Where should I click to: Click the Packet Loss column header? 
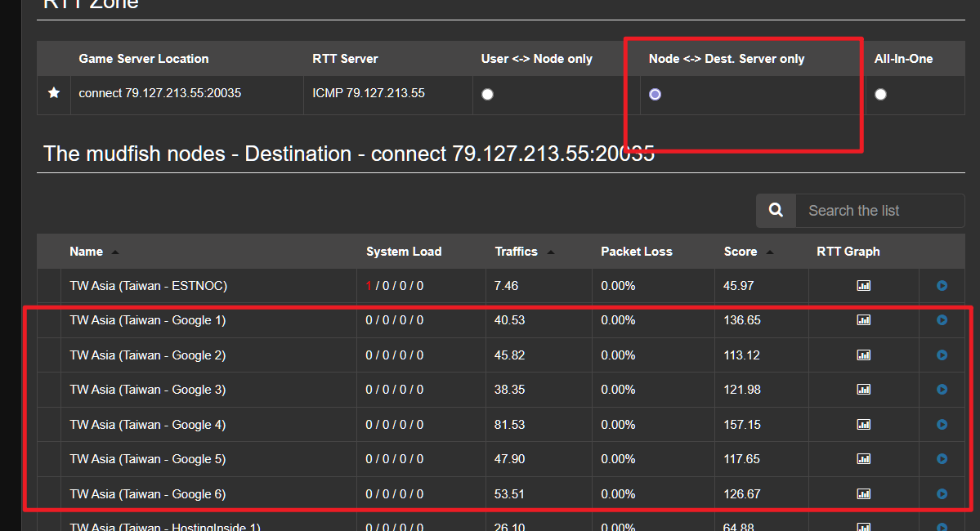tap(636, 252)
